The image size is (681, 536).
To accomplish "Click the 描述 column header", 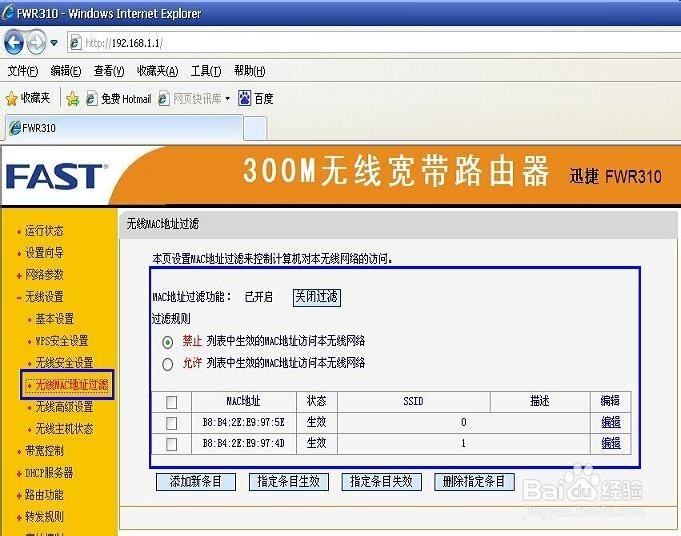I will 540,401.
